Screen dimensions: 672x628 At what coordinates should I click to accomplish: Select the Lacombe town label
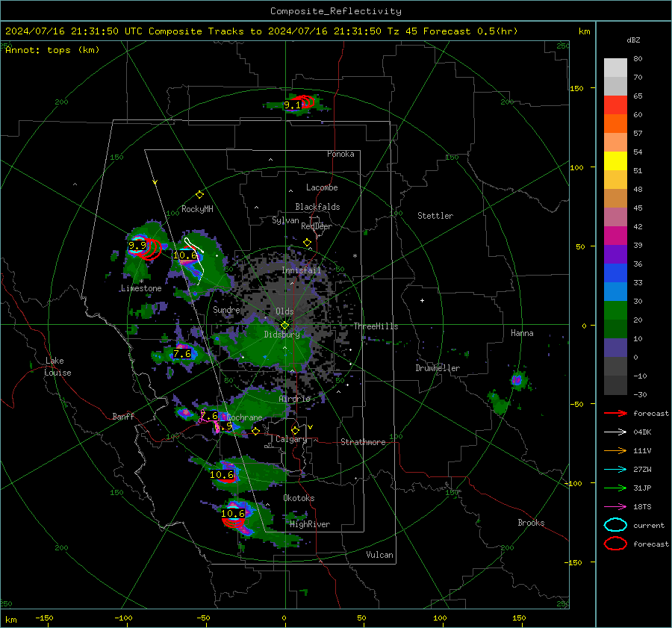pyautogui.click(x=322, y=187)
